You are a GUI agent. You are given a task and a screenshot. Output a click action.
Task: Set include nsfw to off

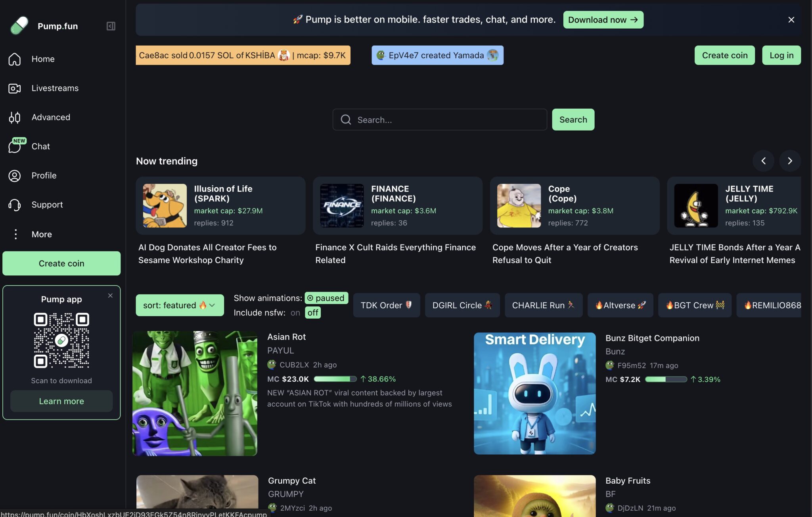[x=313, y=313]
